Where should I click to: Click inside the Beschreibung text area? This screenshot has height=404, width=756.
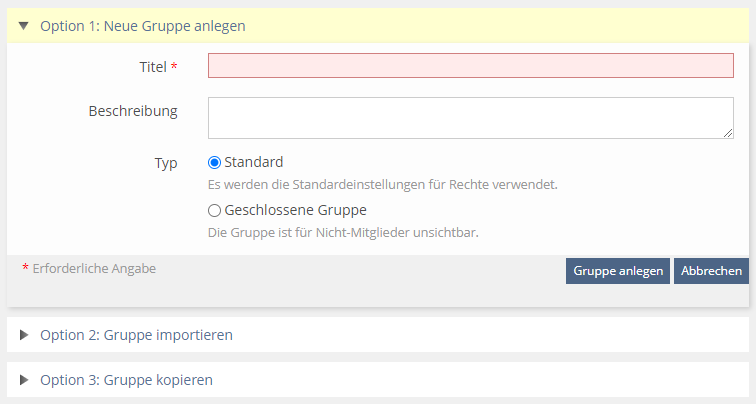pyautogui.click(x=470, y=117)
